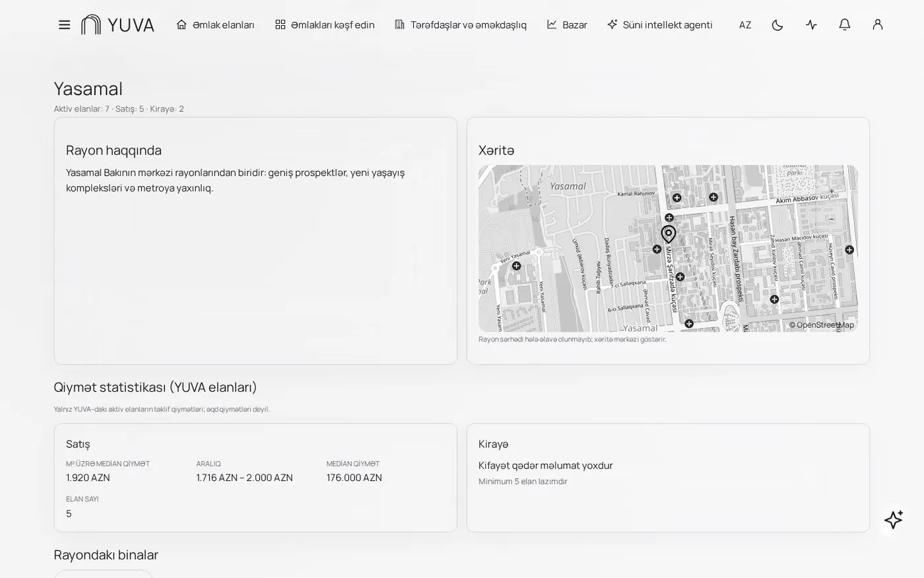The width and height of the screenshot is (924, 578).
Task: Click the Yasamal page title
Action: pyautogui.click(x=88, y=89)
